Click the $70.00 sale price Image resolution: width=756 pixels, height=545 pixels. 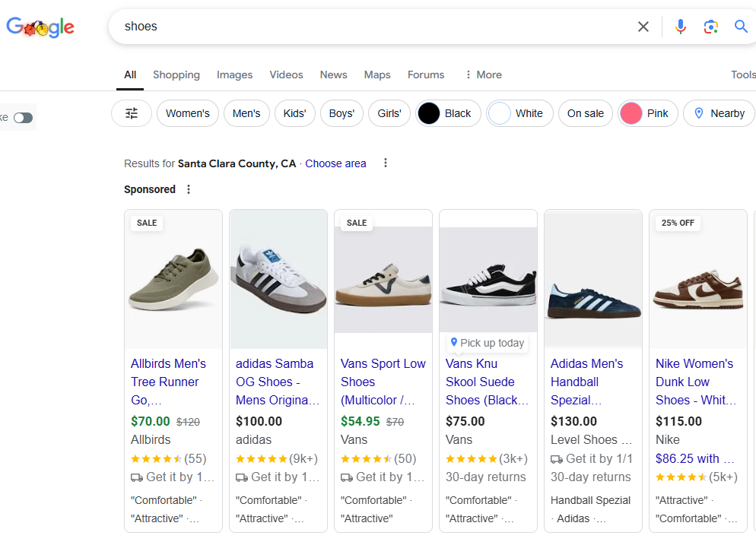(151, 421)
